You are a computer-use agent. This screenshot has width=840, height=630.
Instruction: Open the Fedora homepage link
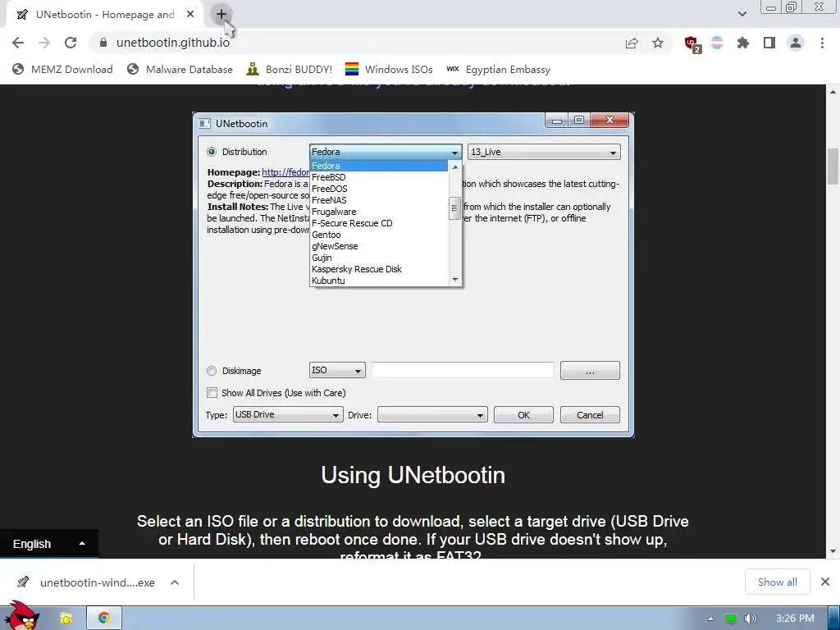[x=285, y=172]
